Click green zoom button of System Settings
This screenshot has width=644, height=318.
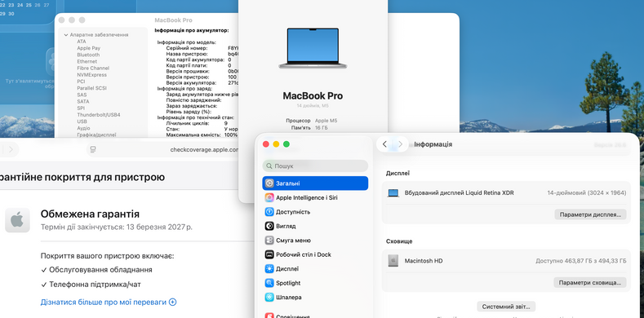coord(286,144)
